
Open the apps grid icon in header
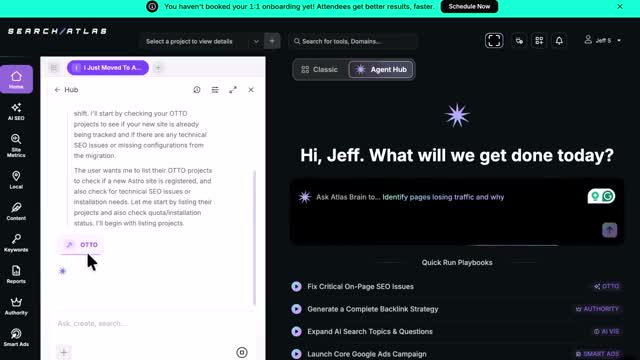click(539, 40)
